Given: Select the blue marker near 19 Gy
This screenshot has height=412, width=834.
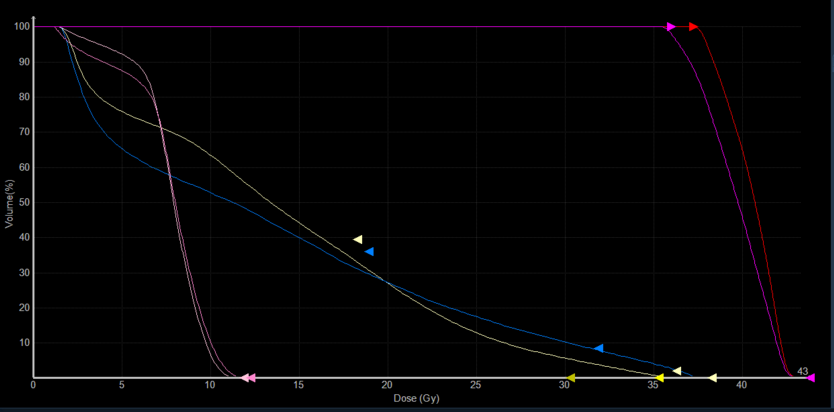Looking at the screenshot, I should (369, 252).
